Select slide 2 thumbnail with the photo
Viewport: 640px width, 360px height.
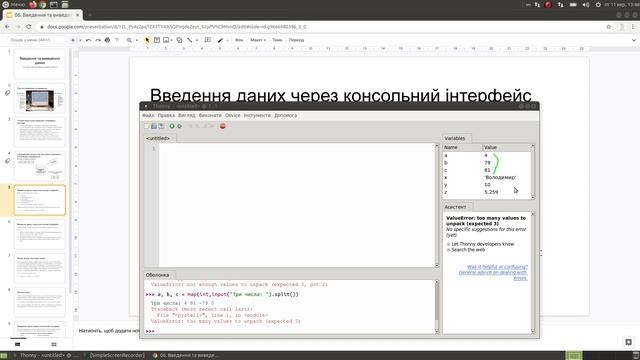40,98
